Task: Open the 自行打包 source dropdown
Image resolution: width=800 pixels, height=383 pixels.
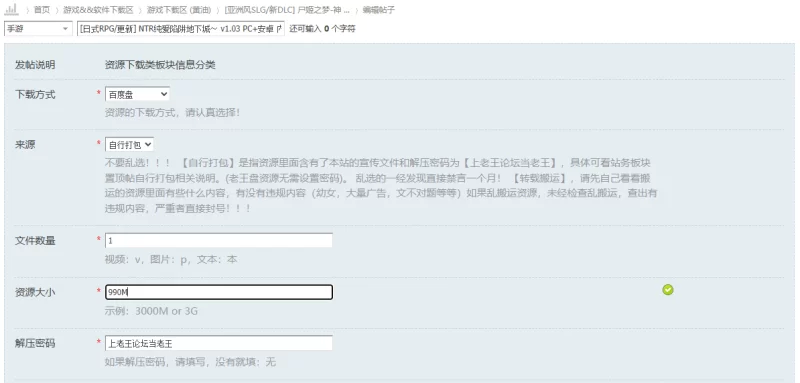Action: pos(130,145)
